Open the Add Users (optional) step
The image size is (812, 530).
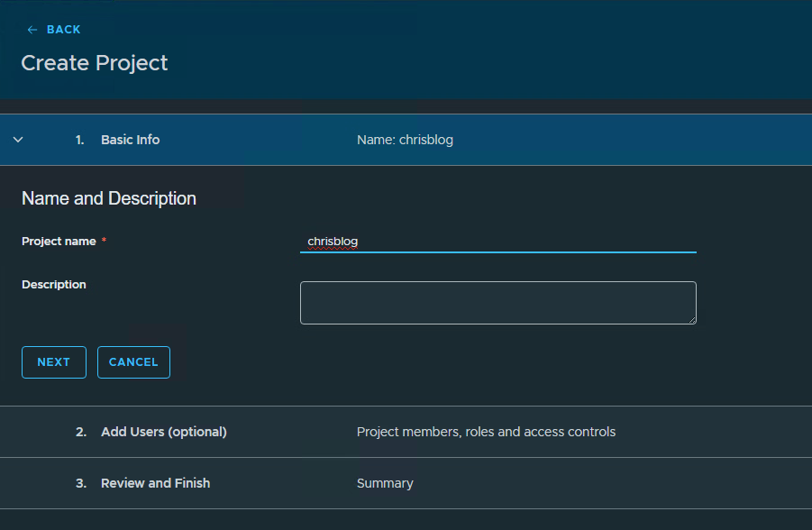(x=164, y=432)
